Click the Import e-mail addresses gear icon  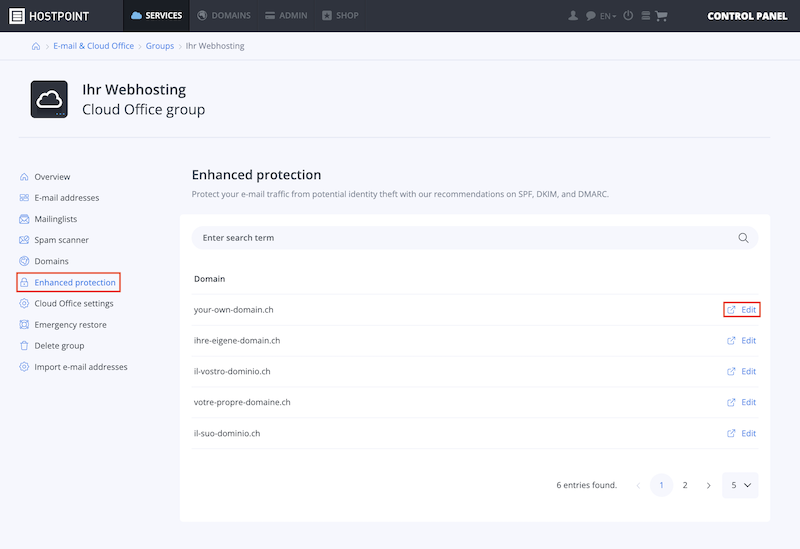point(24,367)
